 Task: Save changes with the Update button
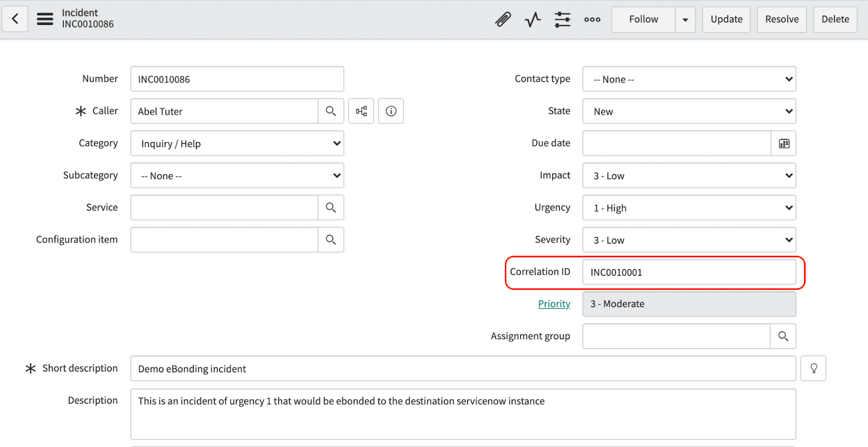coord(726,20)
